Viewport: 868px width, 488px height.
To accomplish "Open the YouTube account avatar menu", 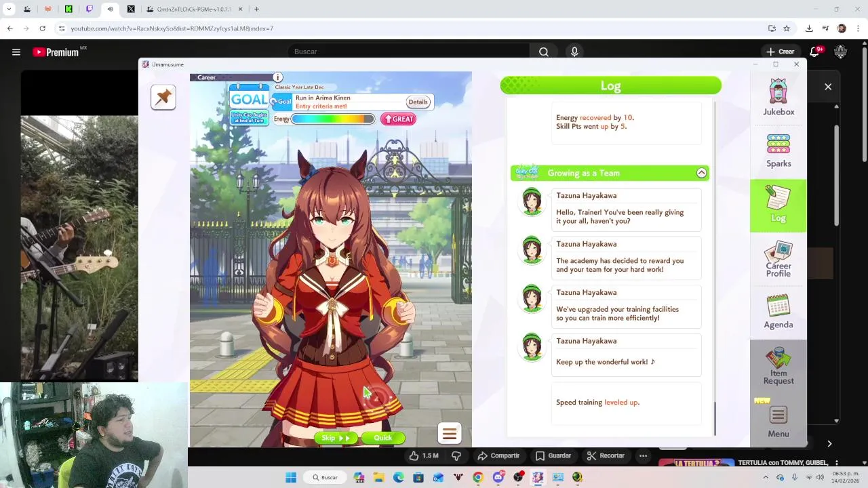I will pos(840,52).
